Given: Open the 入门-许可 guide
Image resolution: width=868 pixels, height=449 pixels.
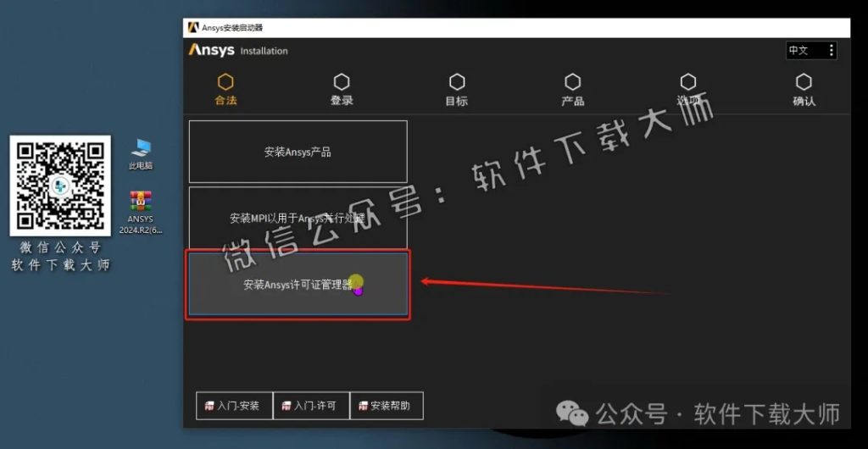Looking at the screenshot, I should pos(311,406).
